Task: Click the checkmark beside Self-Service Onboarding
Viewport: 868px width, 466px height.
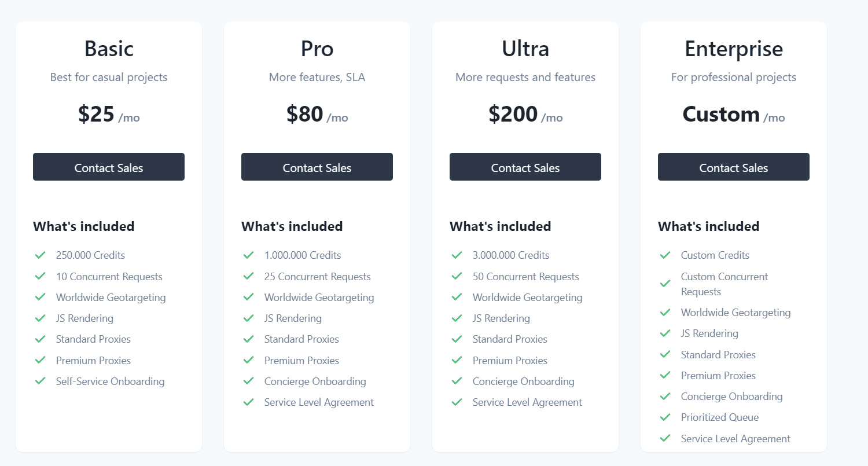Action: coord(41,381)
